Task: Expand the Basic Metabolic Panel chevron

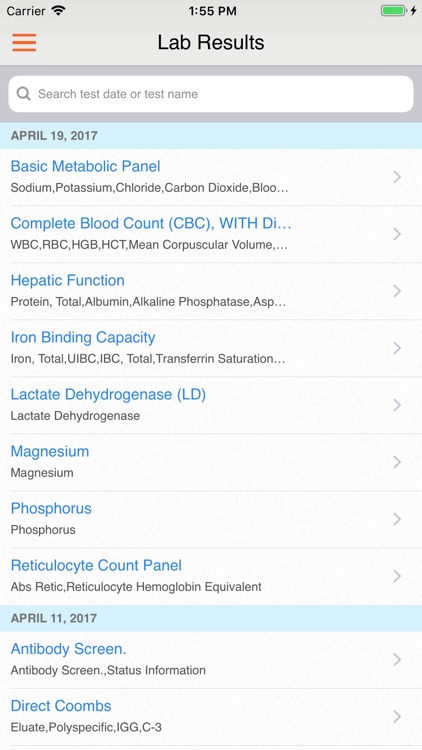Action: point(397,177)
